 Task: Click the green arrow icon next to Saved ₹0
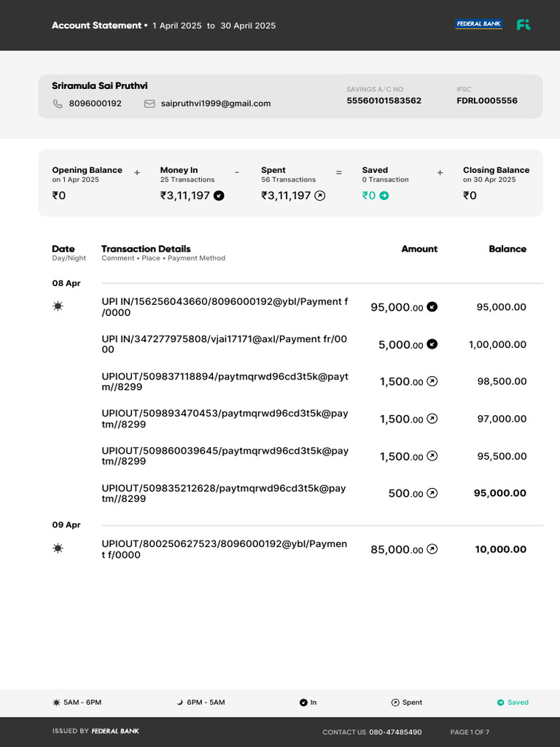pyautogui.click(x=384, y=196)
